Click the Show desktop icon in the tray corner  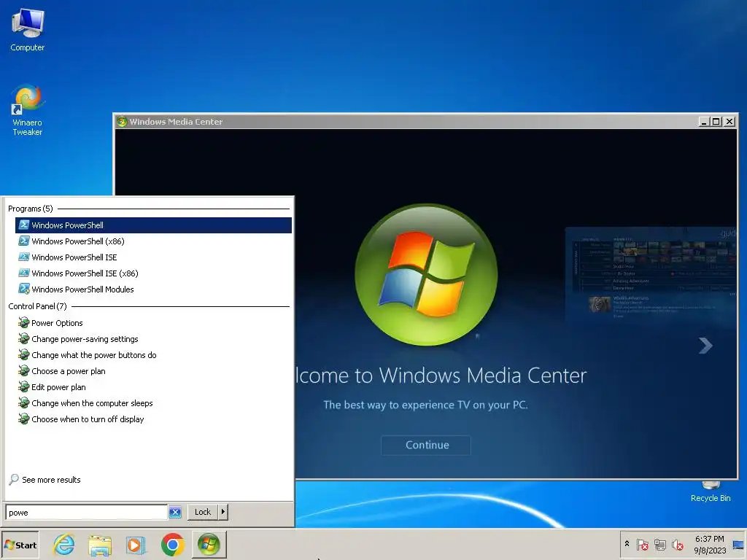point(738,545)
